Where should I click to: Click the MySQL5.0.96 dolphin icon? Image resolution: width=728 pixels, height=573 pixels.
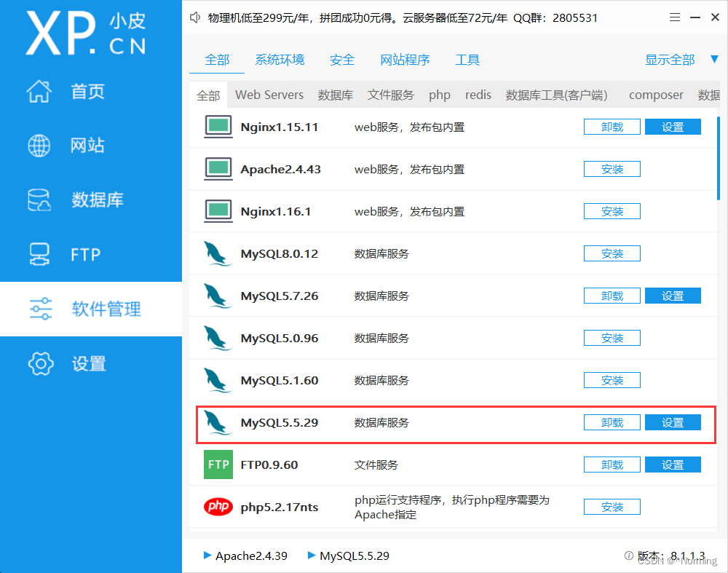click(x=218, y=338)
